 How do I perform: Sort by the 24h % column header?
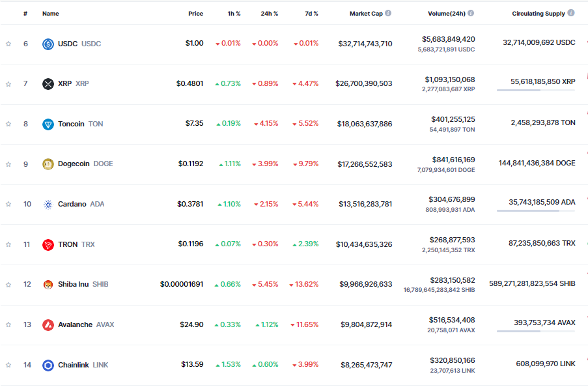[x=269, y=14]
